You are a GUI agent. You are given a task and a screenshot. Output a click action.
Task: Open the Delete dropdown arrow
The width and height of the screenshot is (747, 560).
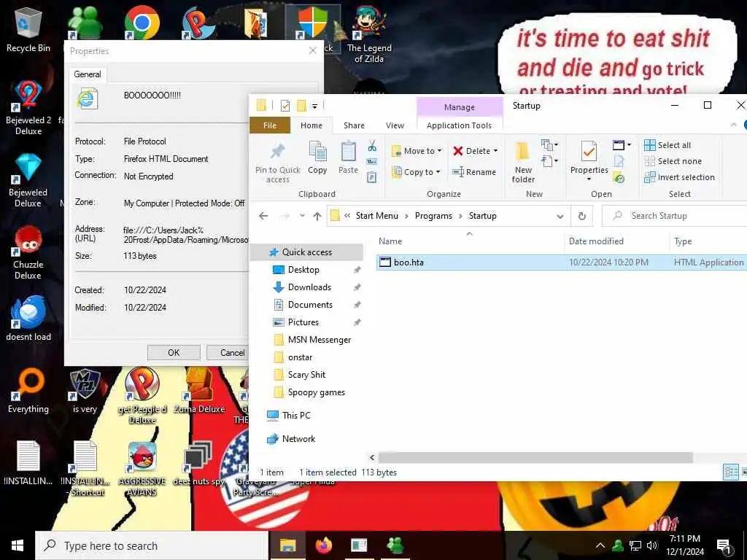point(495,151)
